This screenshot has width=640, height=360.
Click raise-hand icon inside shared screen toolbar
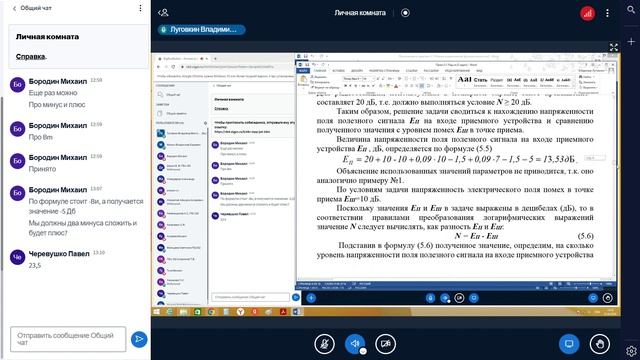pos(607,298)
